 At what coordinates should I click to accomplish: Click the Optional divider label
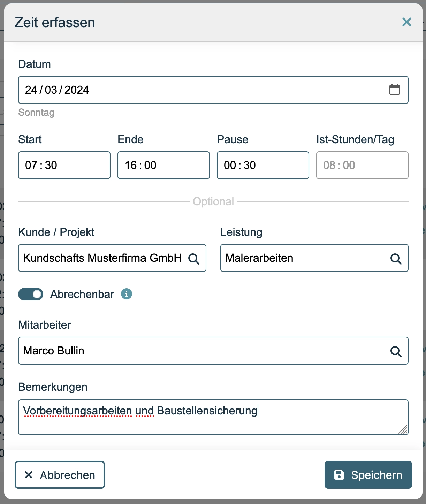tap(213, 201)
